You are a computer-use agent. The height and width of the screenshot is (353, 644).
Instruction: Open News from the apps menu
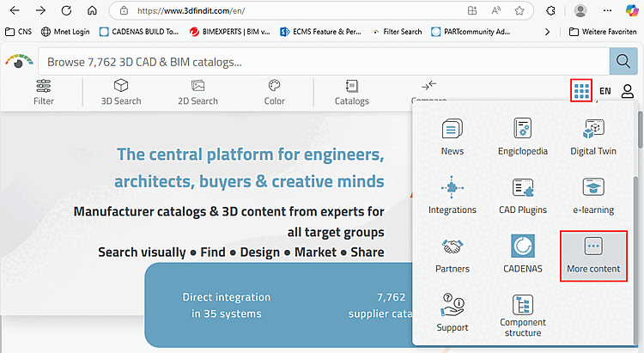[x=453, y=137]
